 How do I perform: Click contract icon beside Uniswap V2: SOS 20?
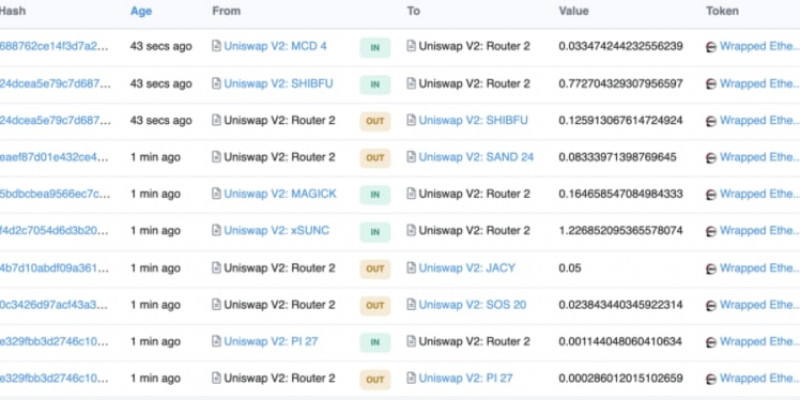[411, 305]
